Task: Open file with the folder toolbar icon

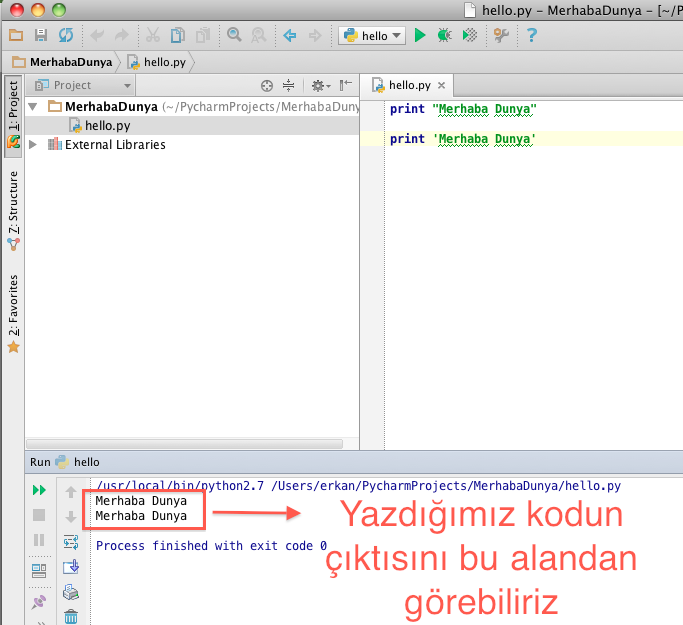Action: pyautogui.click(x=16, y=35)
